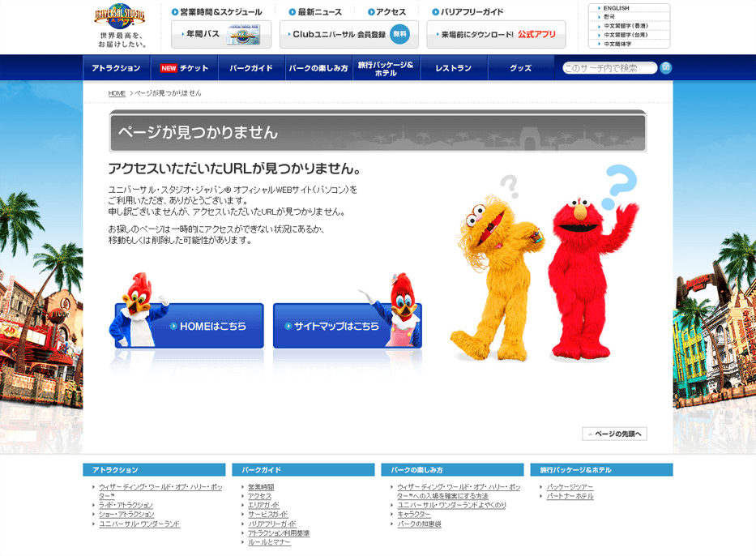Open footer link ライド・アトラクション
This screenshot has height=556, width=756.
pyautogui.click(x=126, y=505)
